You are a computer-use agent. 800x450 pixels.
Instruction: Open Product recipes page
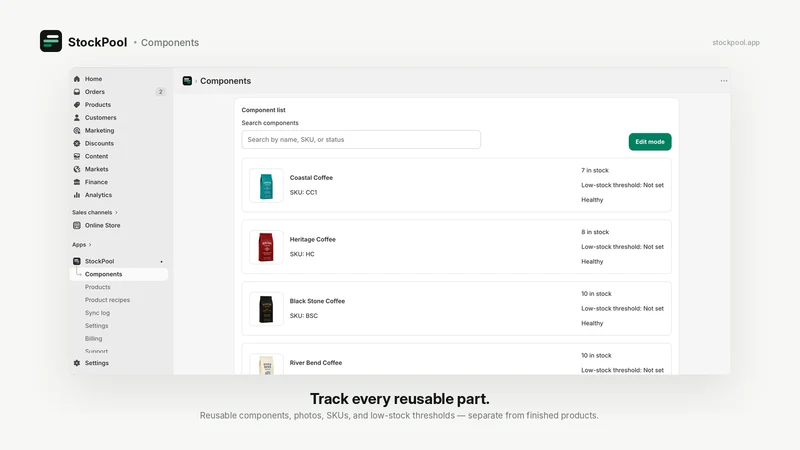click(x=107, y=300)
